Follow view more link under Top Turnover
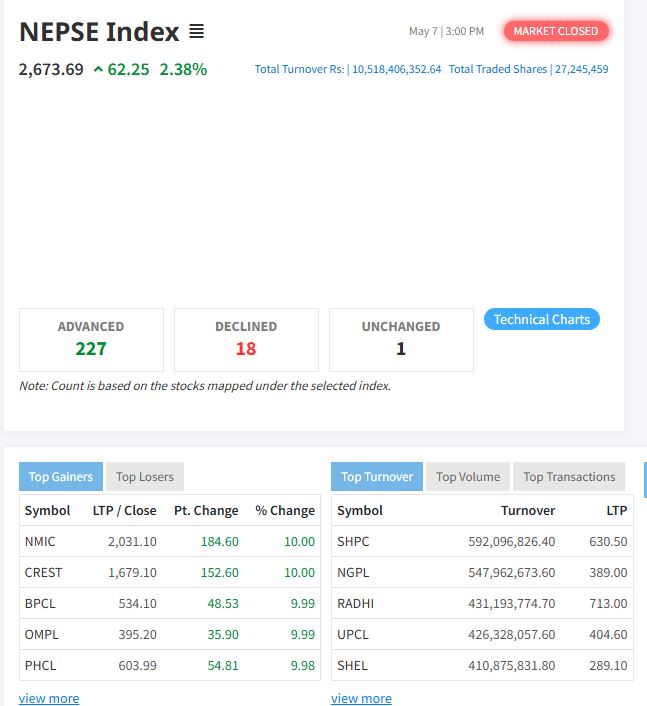The width and height of the screenshot is (647, 706). 362,698
